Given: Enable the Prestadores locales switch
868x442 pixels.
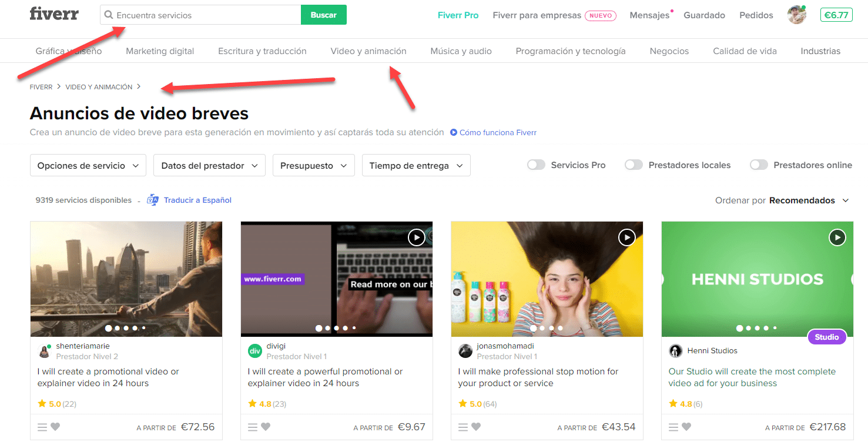Looking at the screenshot, I should 634,165.
